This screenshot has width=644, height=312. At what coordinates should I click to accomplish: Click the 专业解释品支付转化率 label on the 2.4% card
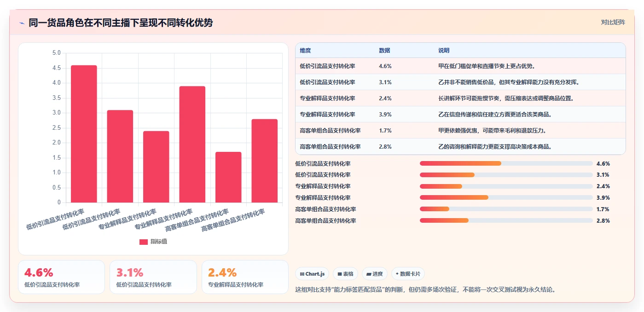point(236,285)
